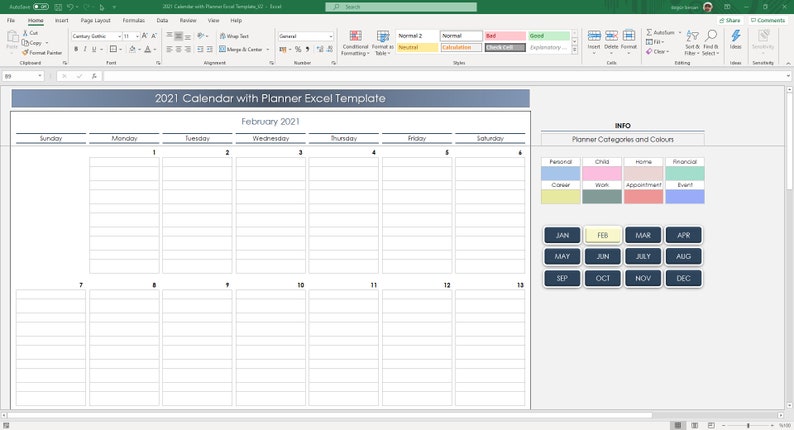Switch to the Data tab
794x430 pixels.
tap(162, 20)
